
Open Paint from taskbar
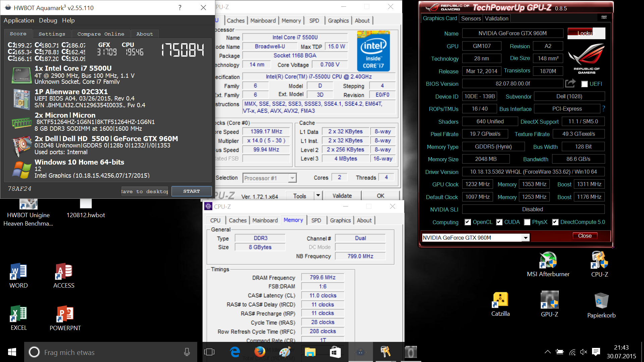coord(285,352)
